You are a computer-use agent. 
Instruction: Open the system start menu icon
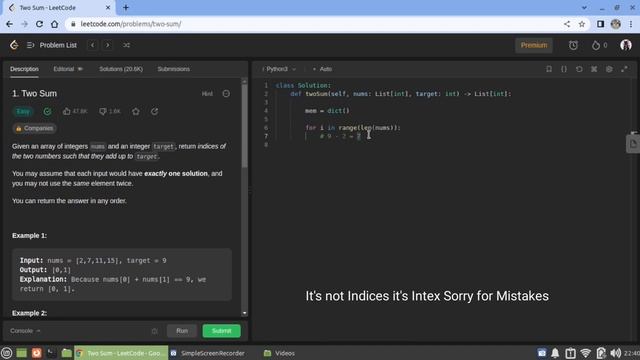(x=7, y=353)
